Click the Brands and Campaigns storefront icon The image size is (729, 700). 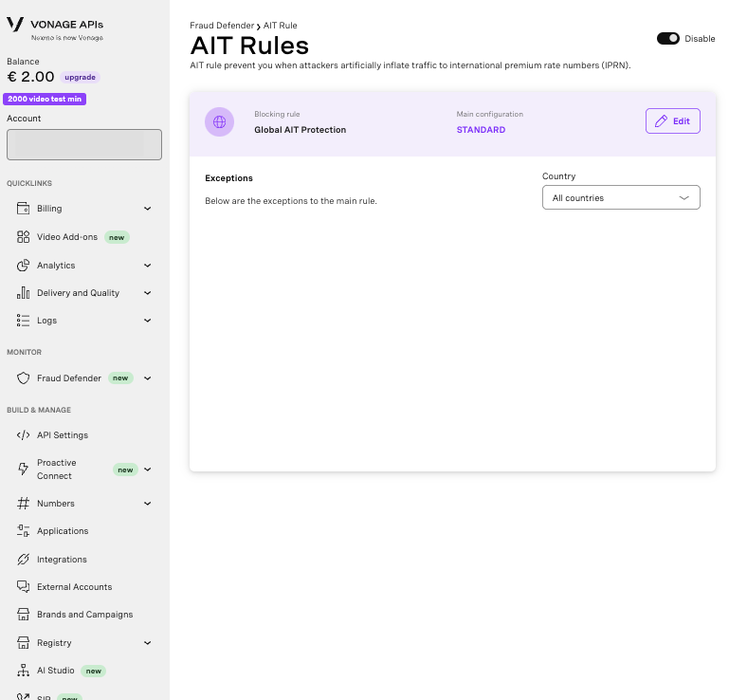(24, 615)
